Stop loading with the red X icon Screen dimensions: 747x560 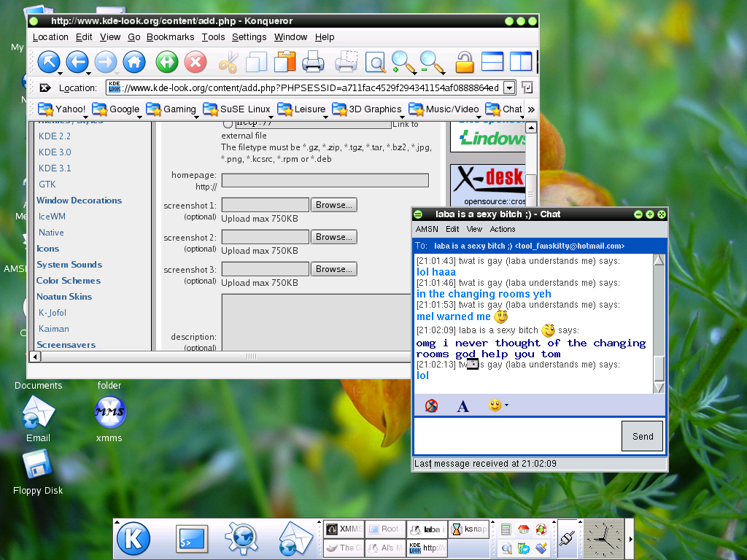tap(196, 62)
